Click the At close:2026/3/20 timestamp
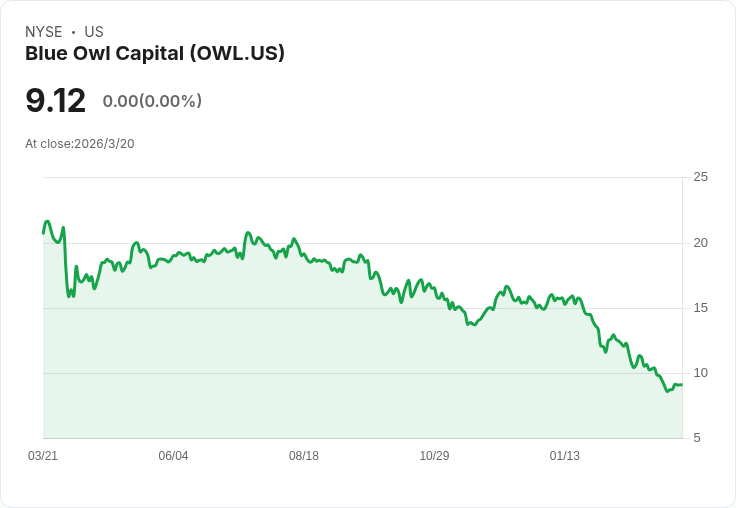 point(80,144)
